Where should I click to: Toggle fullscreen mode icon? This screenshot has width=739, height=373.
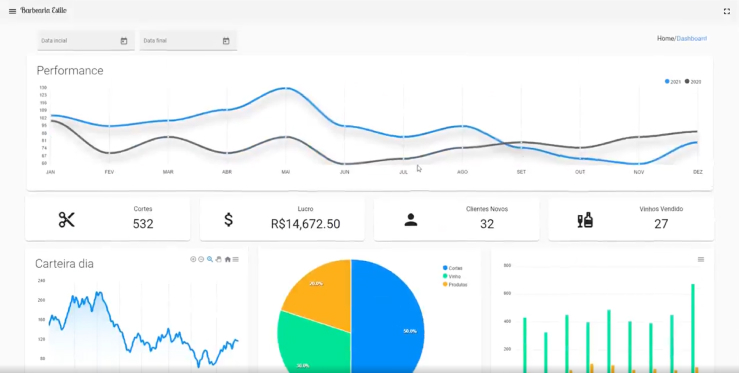pos(727,11)
